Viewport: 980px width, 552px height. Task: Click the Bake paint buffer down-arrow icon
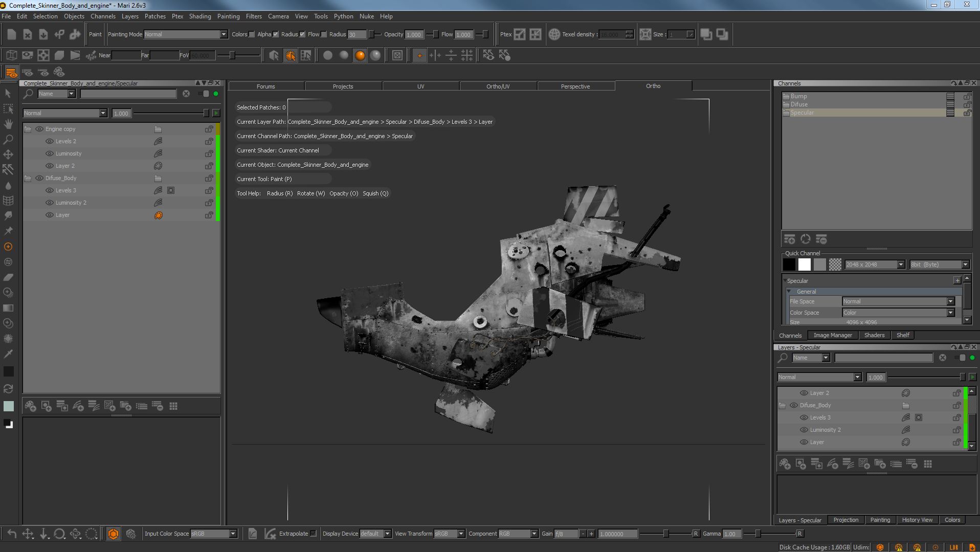[43, 534]
